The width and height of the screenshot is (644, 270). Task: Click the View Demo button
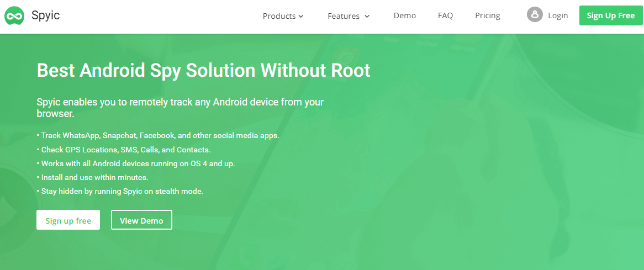[x=141, y=220]
